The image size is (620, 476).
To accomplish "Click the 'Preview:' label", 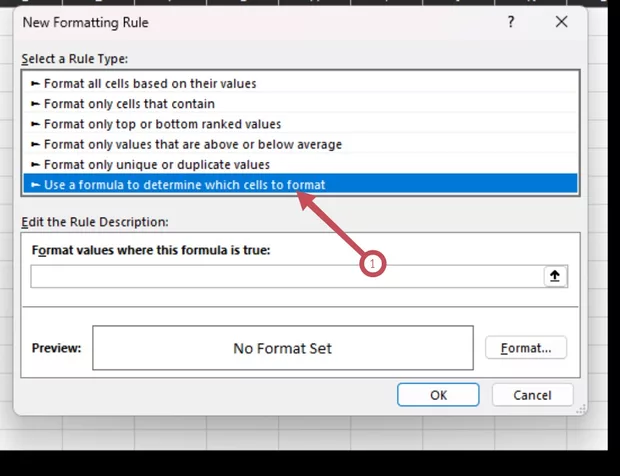I will coord(56,348).
